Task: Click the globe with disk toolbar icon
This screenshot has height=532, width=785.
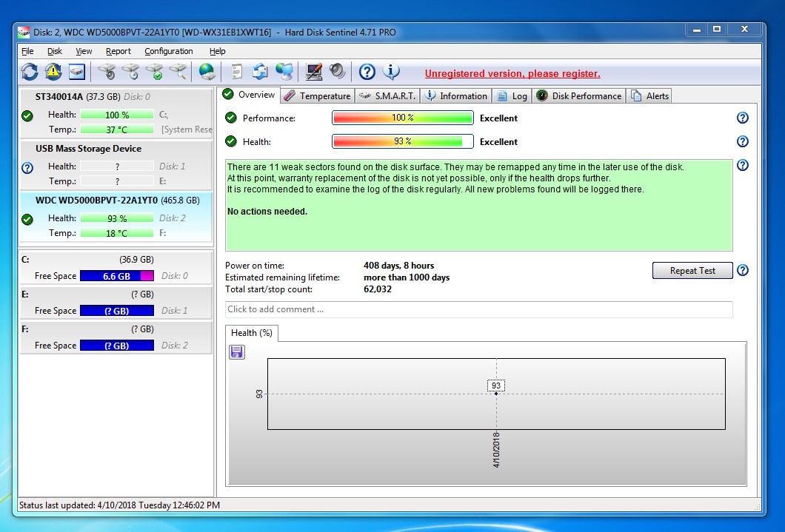Action: pyautogui.click(x=207, y=72)
